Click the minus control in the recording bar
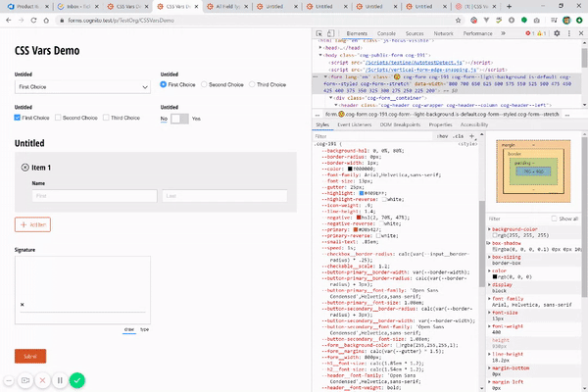The image size is (588, 392). click(9, 381)
